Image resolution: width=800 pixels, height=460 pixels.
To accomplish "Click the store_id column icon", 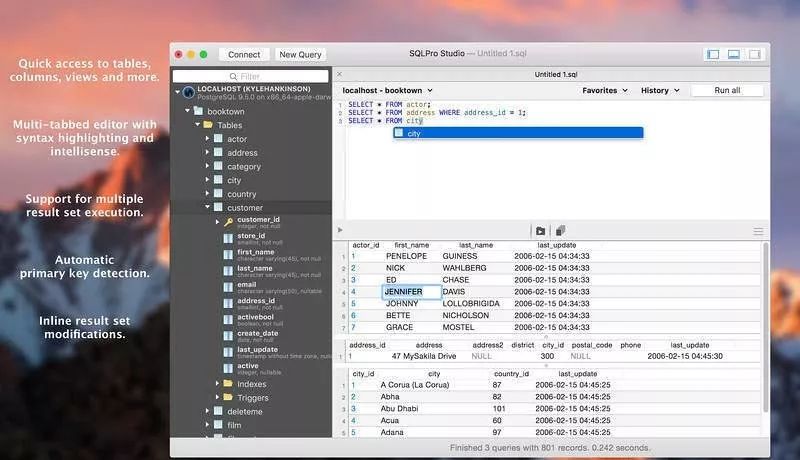I will coord(228,238).
